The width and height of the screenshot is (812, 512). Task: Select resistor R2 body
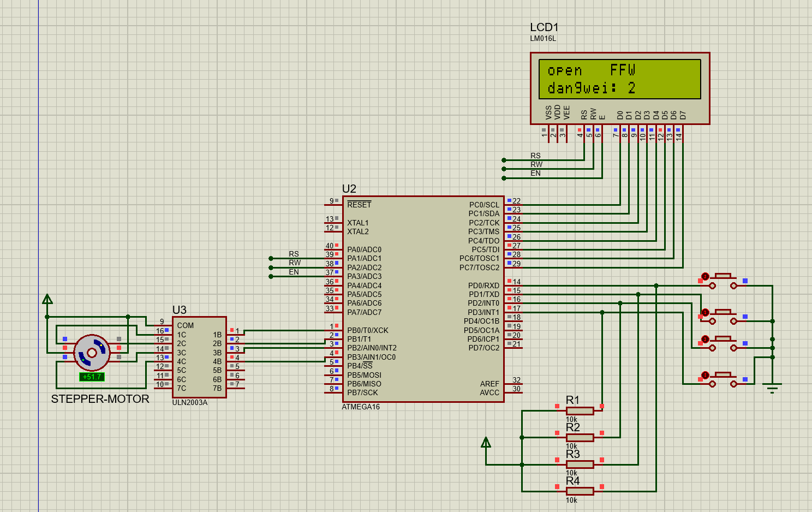(x=580, y=438)
